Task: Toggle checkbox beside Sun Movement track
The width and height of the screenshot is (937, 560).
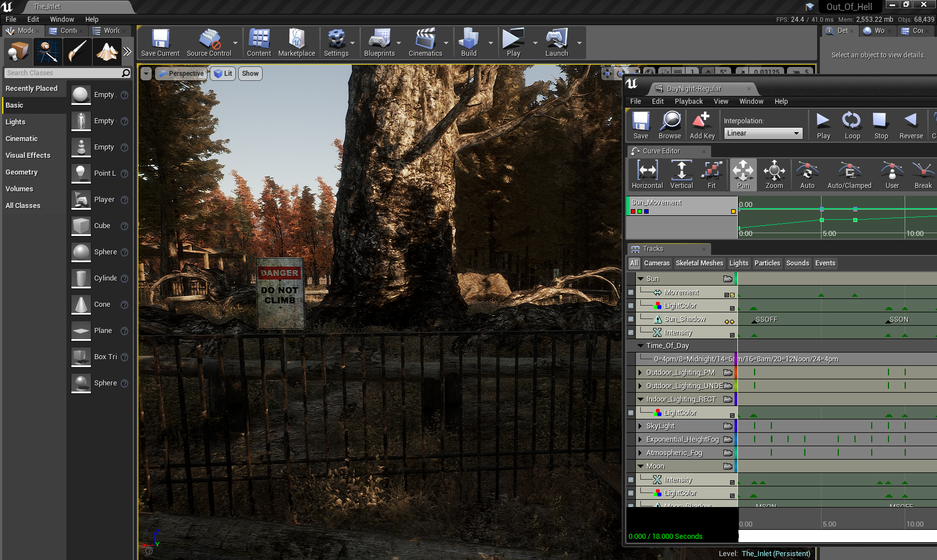Action: coord(631,292)
